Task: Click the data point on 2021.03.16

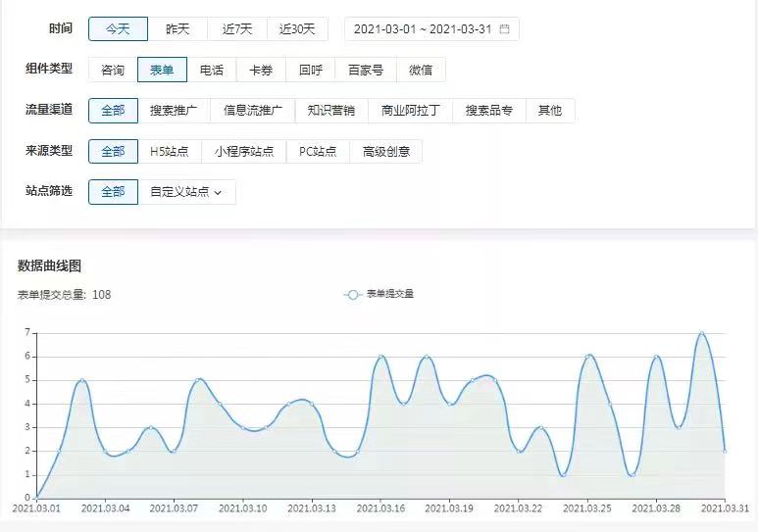Action: tap(380, 357)
